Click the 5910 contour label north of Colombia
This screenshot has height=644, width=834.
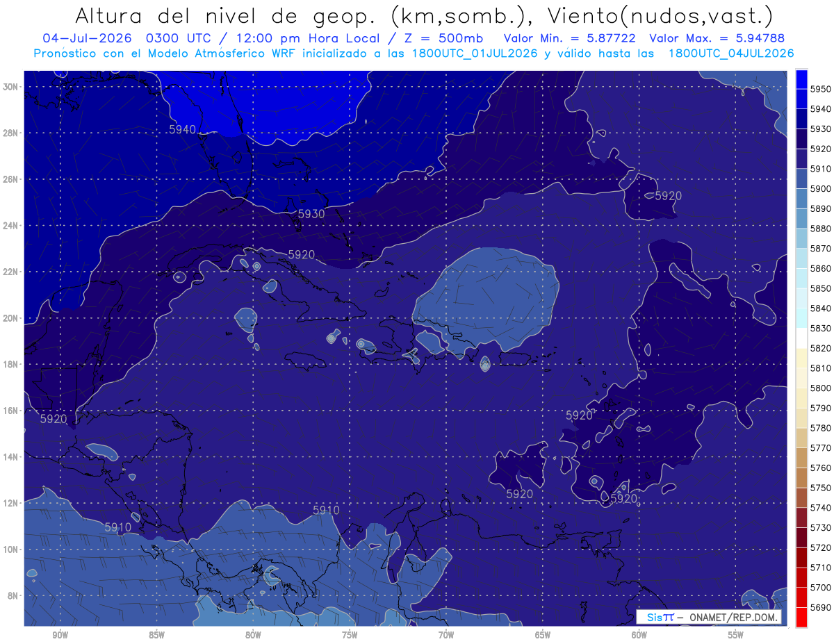click(326, 510)
